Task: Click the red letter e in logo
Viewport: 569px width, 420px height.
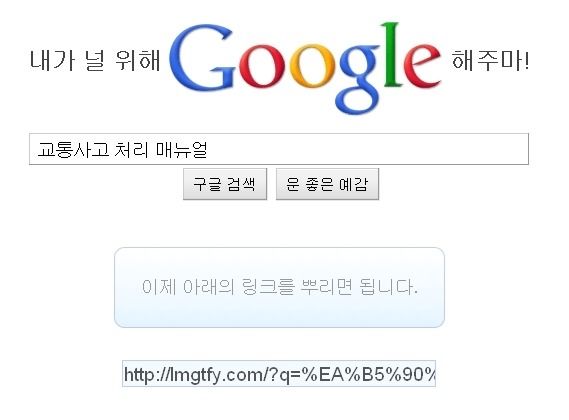Action: (x=422, y=66)
